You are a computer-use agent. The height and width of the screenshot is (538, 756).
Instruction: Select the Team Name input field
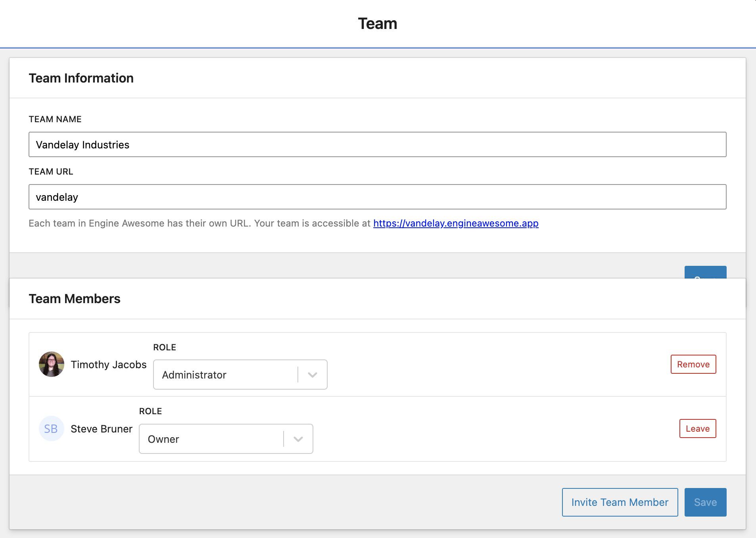[377, 144]
